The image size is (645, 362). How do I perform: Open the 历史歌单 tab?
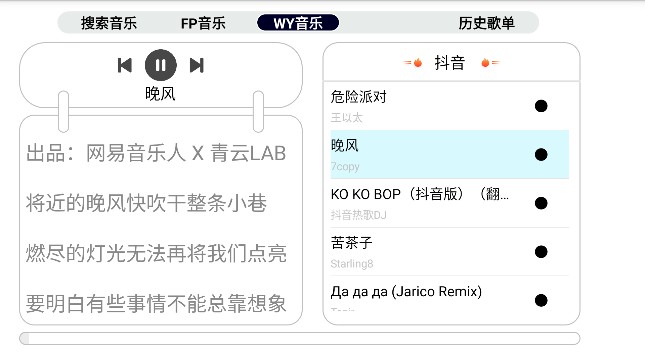(x=487, y=23)
